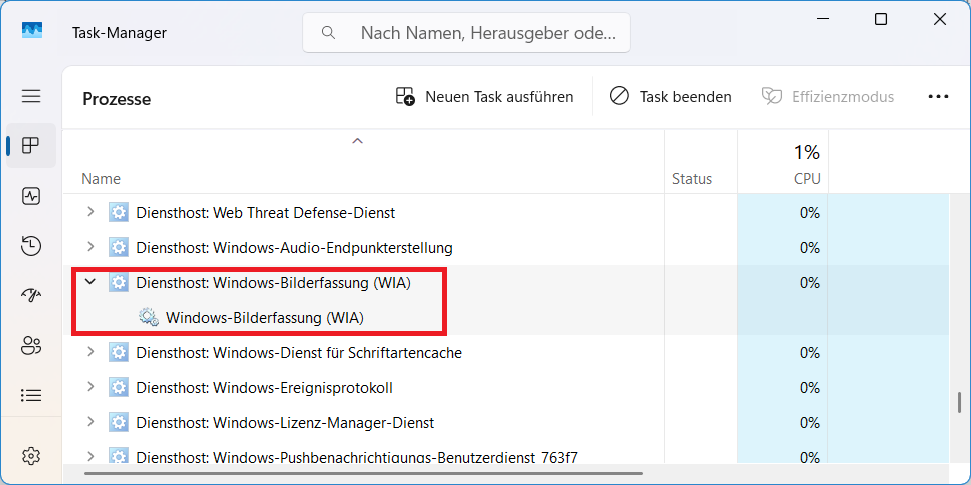
Task: Click Neuen Task ausführen button
Action: click(x=484, y=97)
